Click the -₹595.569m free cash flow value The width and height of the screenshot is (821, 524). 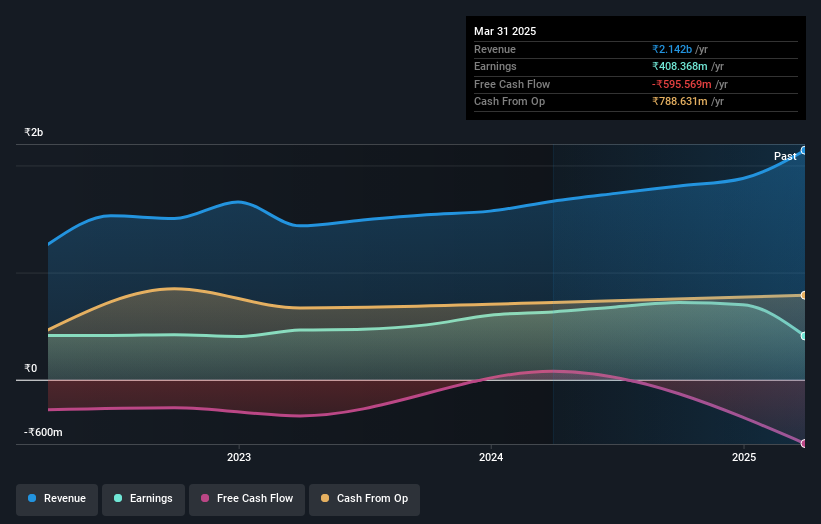coord(682,84)
